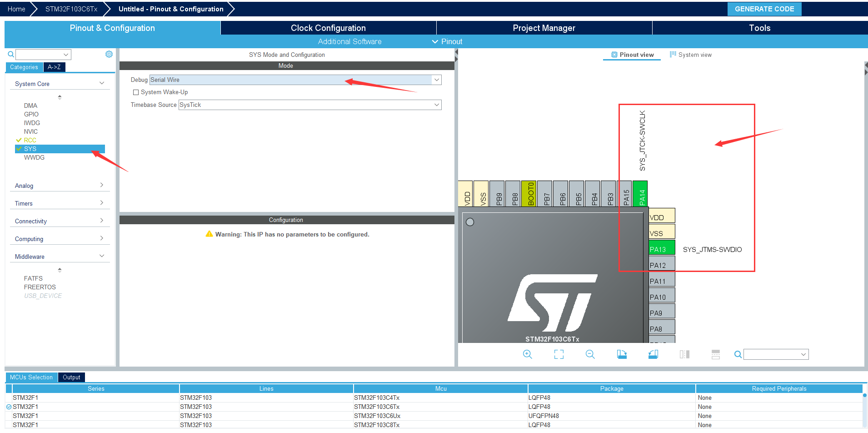Select RCC in System Core
The width and height of the screenshot is (868, 433).
pos(30,140)
